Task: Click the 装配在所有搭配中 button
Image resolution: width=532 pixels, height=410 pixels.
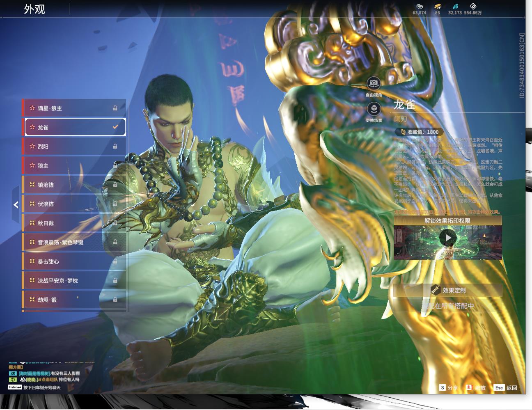Action: point(448,306)
